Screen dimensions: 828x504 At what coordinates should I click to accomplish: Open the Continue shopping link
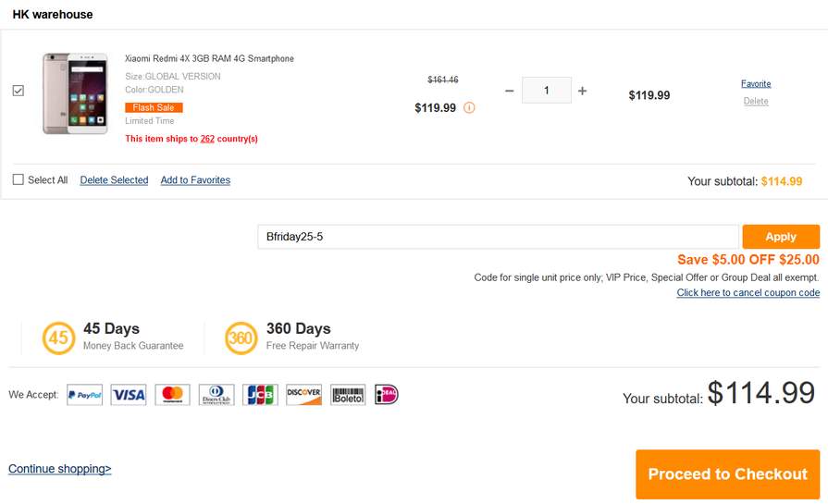click(x=59, y=469)
